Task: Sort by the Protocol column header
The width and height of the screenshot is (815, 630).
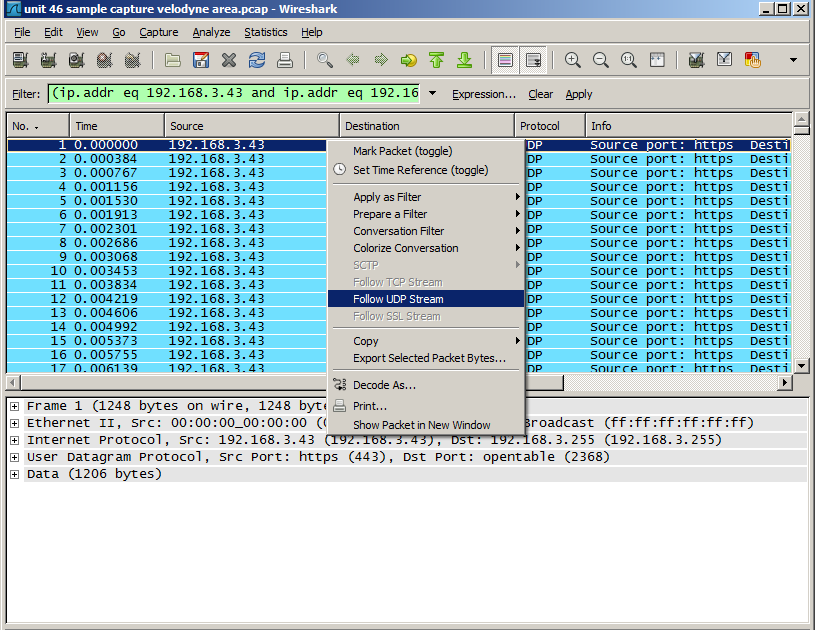Action: (x=550, y=126)
